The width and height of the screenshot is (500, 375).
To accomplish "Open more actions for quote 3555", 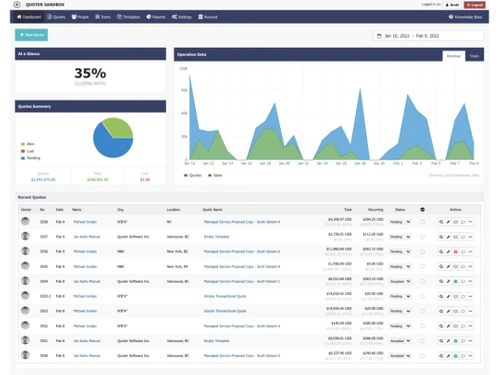I will tap(470, 266).
